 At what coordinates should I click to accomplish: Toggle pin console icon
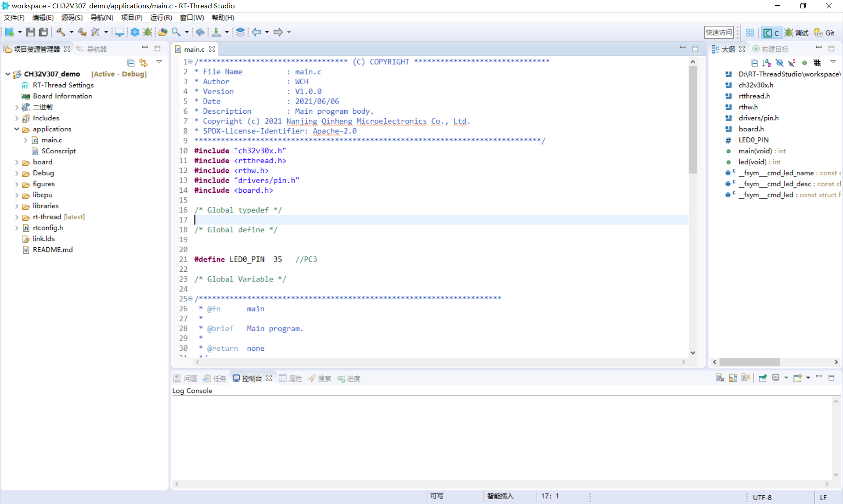tap(763, 378)
